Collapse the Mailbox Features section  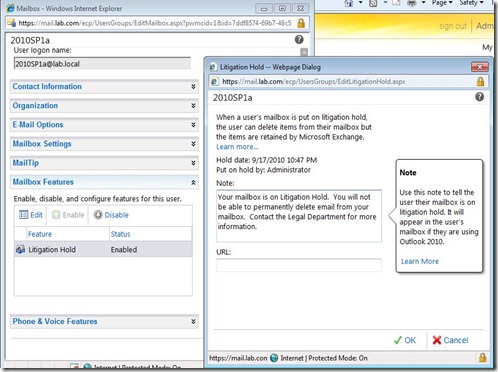coord(104,182)
